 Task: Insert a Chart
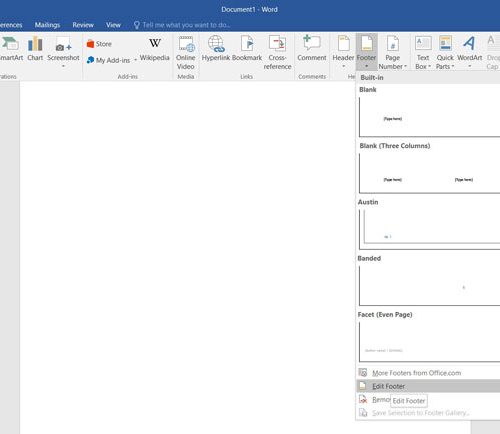click(x=35, y=49)
